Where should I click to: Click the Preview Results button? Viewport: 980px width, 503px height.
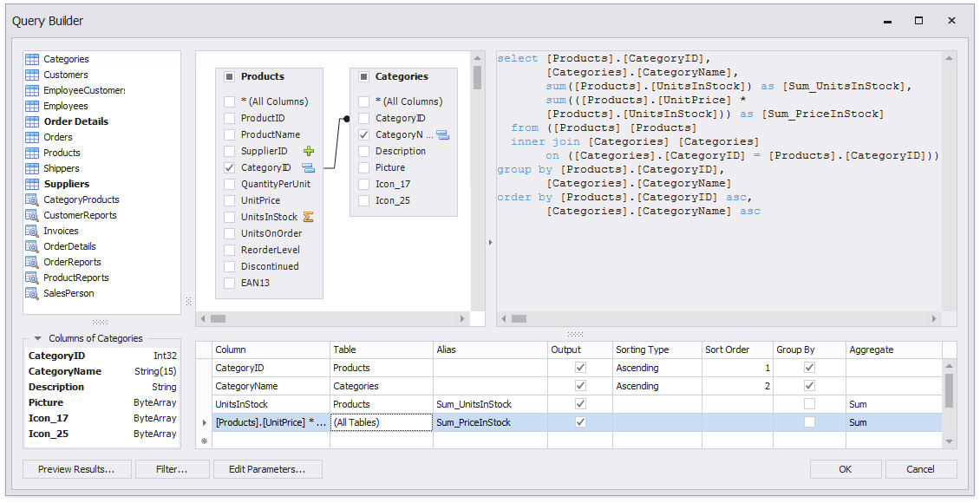click(76, 469)
